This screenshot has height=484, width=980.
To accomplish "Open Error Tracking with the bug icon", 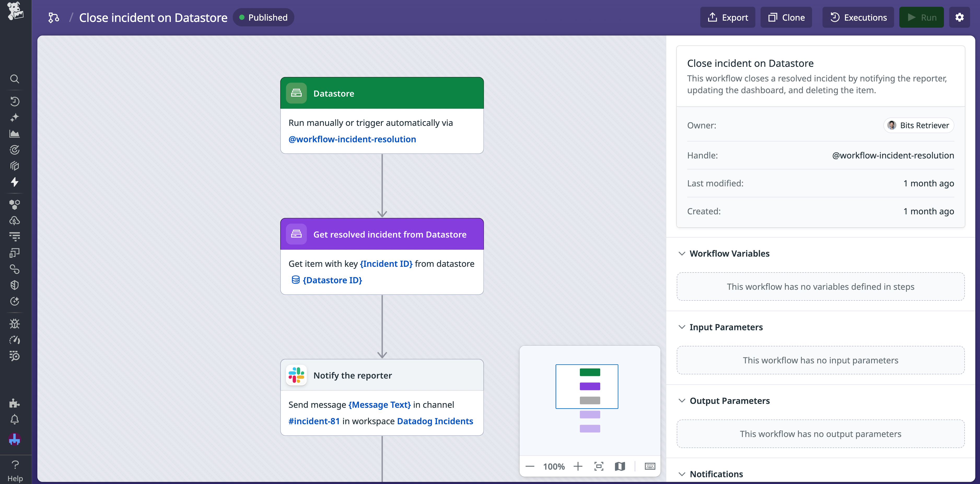I will click(15, 323).
